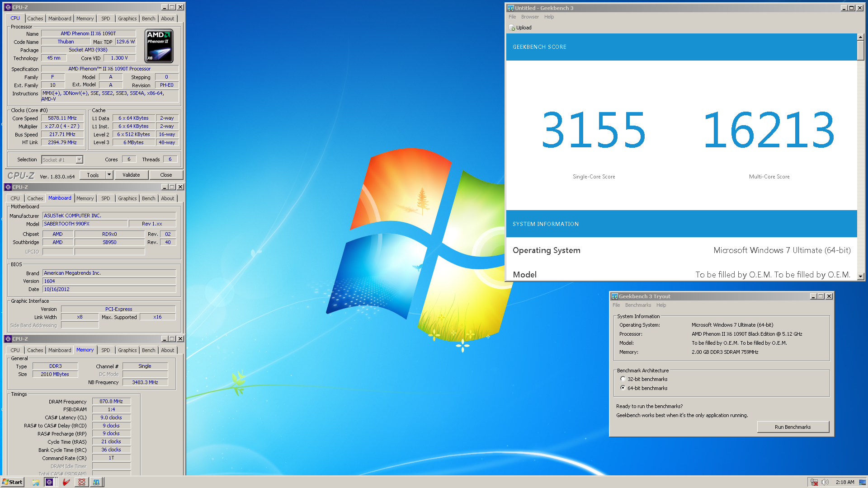Click the SABERTOOTH 990FX model field
Image resolution: width=868 pixels, height=488 pixels.
85,224
